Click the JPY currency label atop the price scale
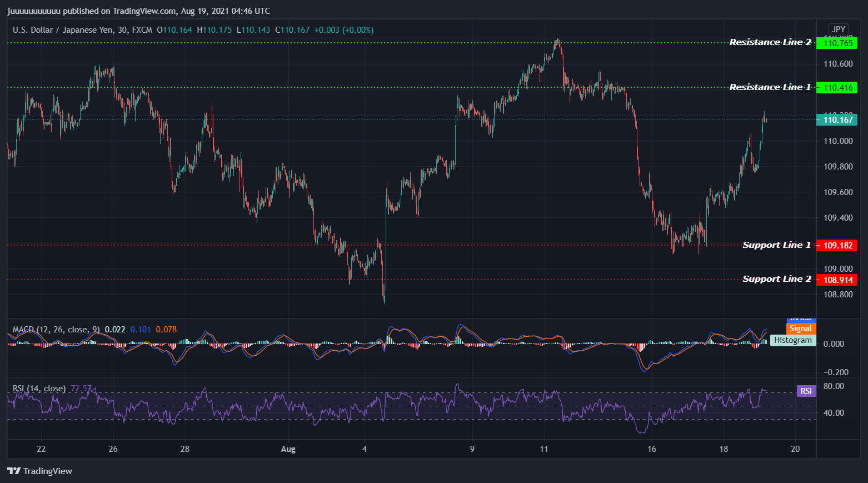The image size is (868, 483). coord(839,29)
